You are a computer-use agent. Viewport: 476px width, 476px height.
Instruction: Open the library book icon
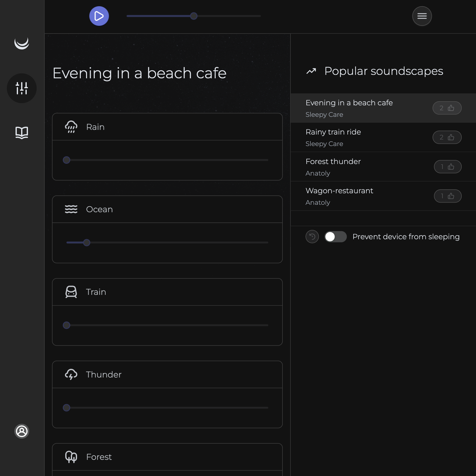pos(22,133)
